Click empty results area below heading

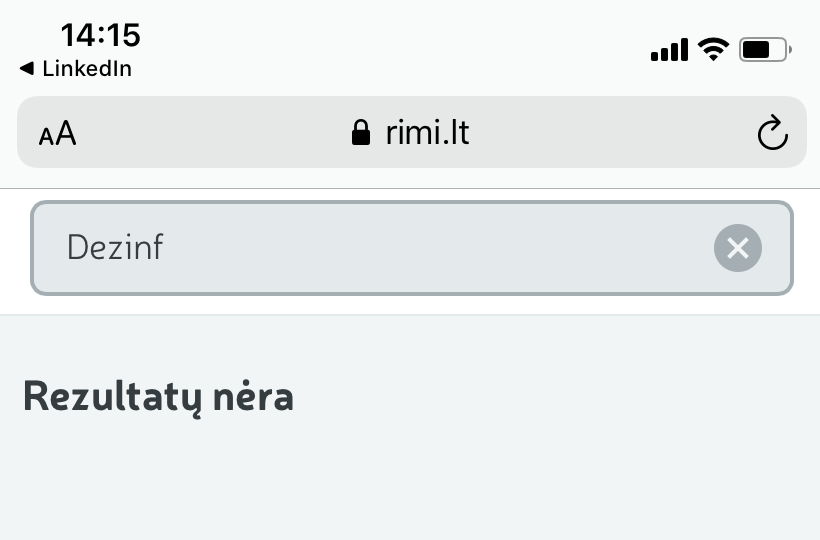[410, 480]
